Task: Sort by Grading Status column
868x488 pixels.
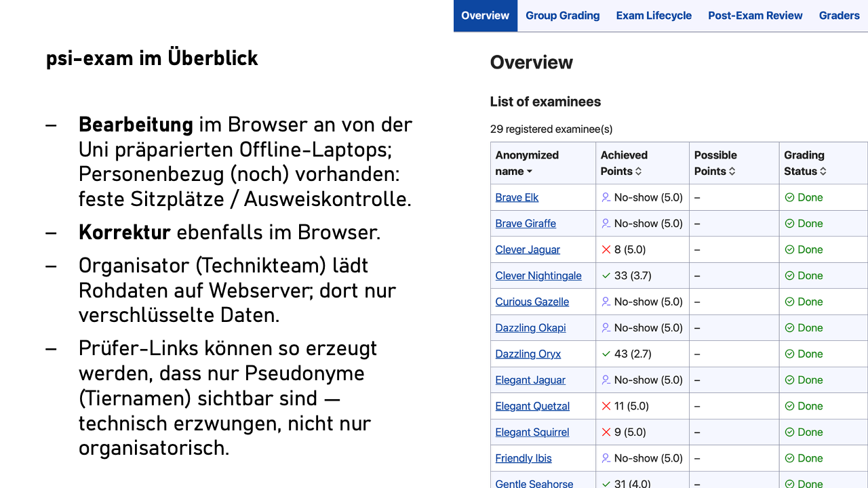Action: point(823,172)
